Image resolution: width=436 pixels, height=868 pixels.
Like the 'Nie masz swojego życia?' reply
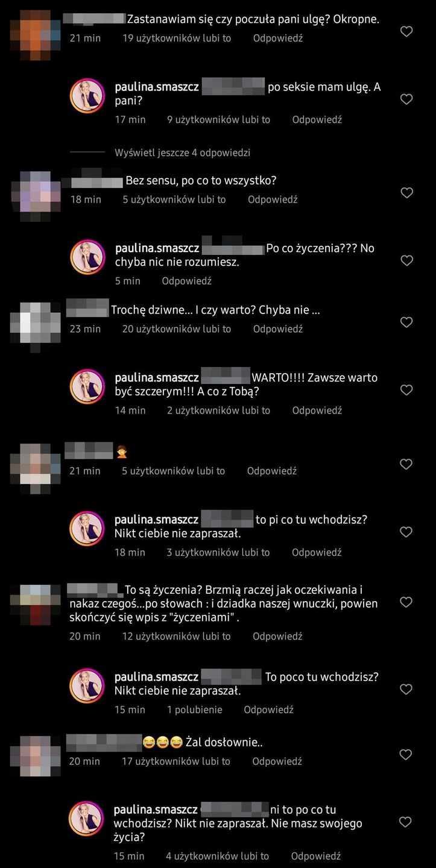coord(406,822)
